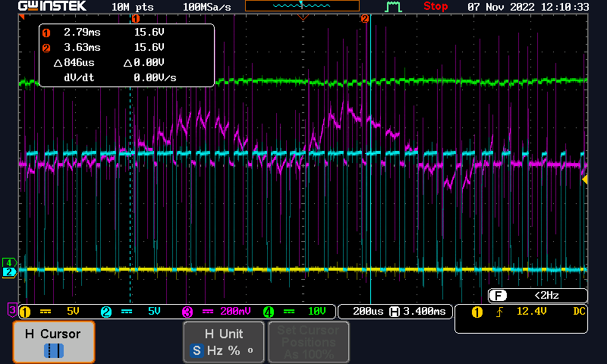This screenshot has height=364, width=607.
Task: Click the orange trigger position marker
Action: (303, 17)
